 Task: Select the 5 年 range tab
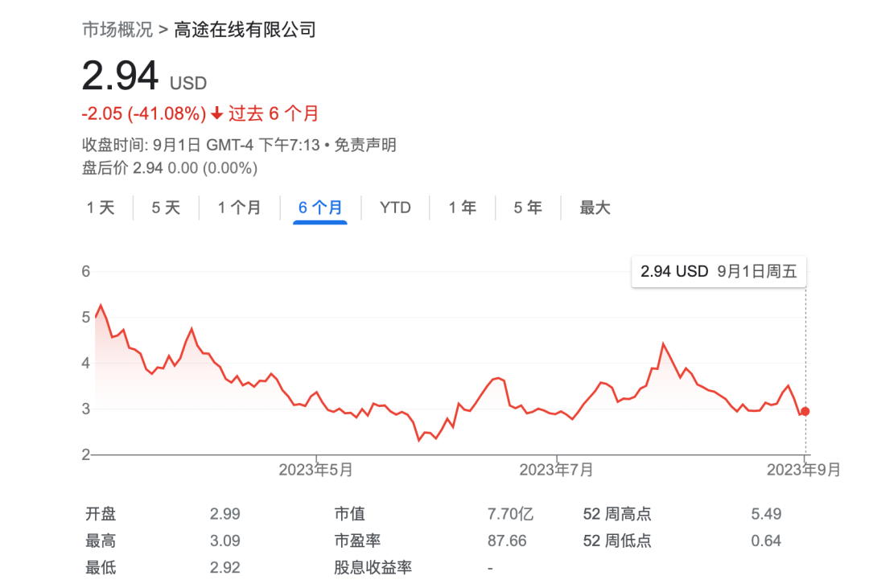tap(528, 208)
